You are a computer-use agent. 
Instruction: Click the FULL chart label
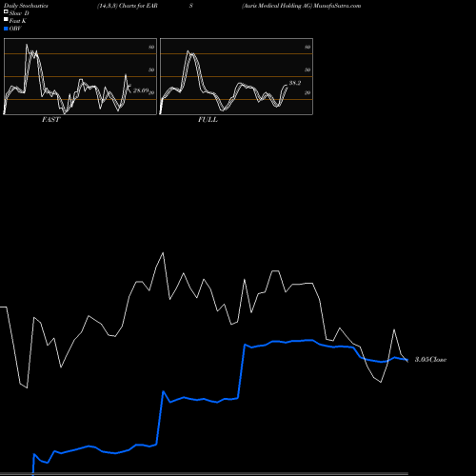click(208, 120)
